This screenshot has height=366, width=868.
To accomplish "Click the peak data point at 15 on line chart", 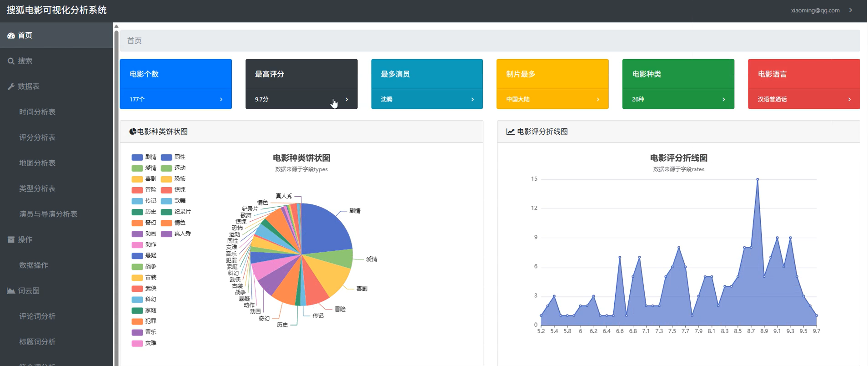I will point(758,179).
